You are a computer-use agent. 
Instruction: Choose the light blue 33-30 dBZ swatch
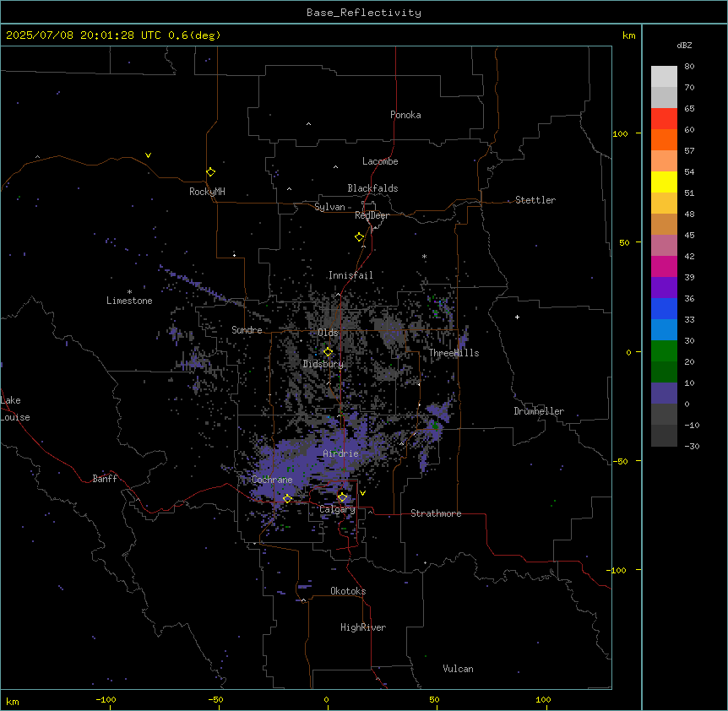(664, 330)
